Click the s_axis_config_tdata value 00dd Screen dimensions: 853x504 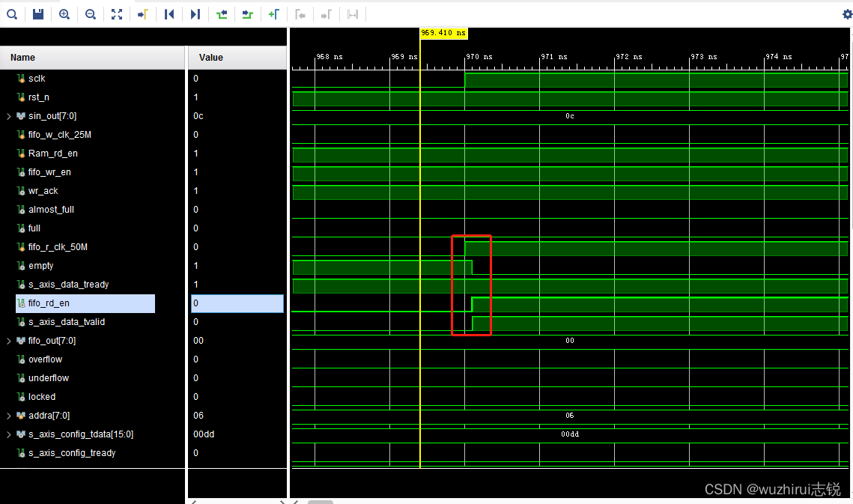[x=204, y=434]
